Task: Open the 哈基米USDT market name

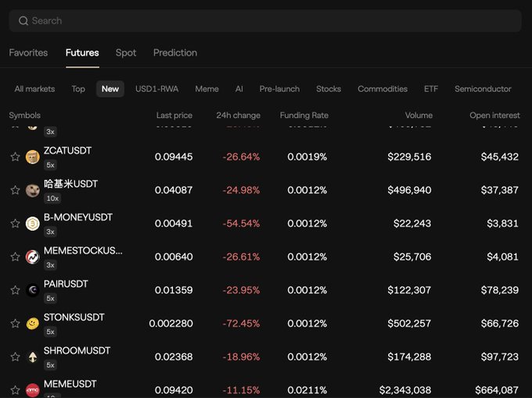Action: pos(70,184)
